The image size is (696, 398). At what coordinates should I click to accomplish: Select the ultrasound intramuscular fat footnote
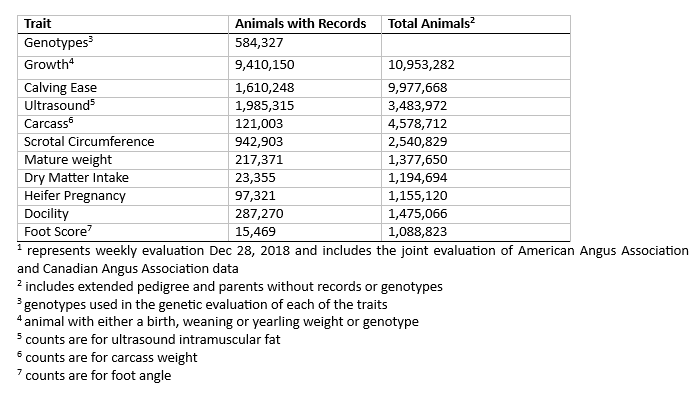click(x=149, y=339)
